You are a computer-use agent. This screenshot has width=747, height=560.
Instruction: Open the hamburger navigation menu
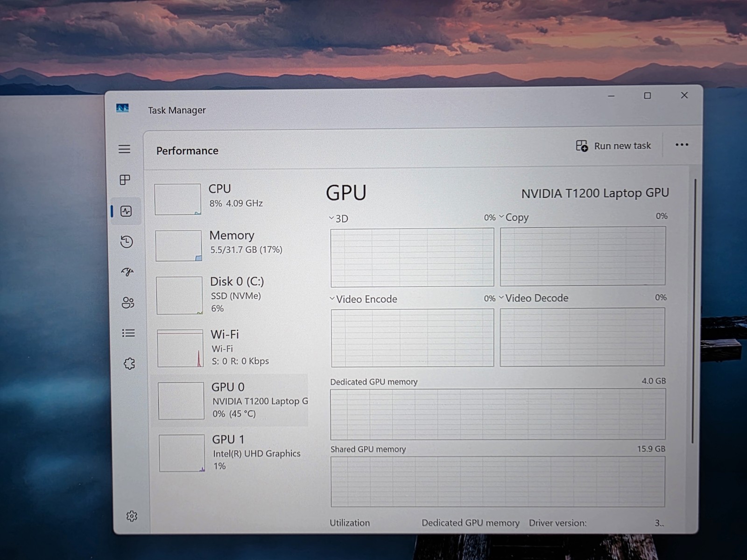point(124,149)
